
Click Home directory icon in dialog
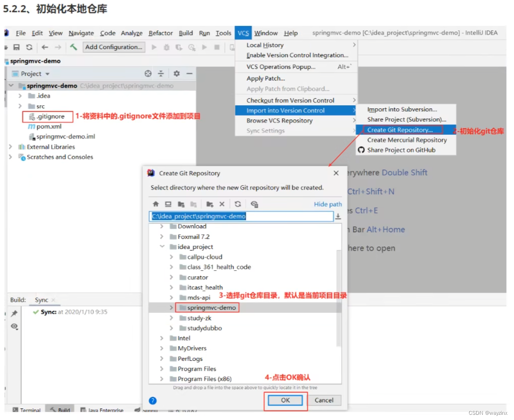pyautogui.click(x=156, y=204)
